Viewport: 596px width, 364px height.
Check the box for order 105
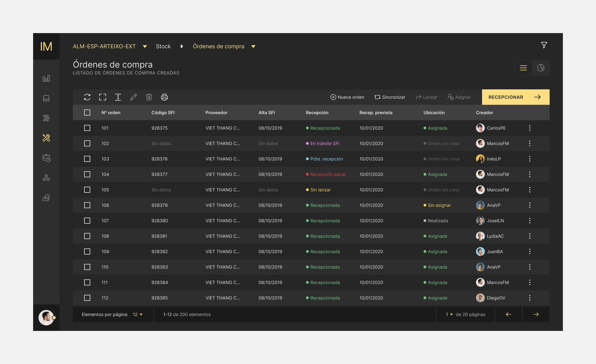[x=87, y=190]
